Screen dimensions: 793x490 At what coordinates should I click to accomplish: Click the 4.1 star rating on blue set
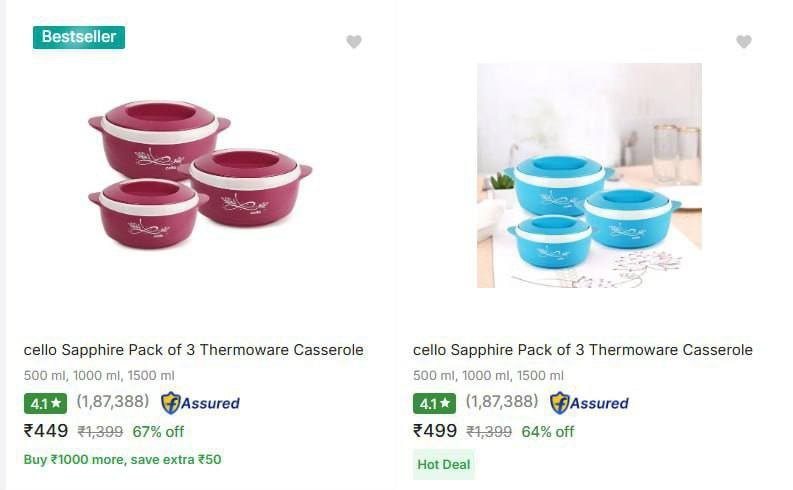434,404
